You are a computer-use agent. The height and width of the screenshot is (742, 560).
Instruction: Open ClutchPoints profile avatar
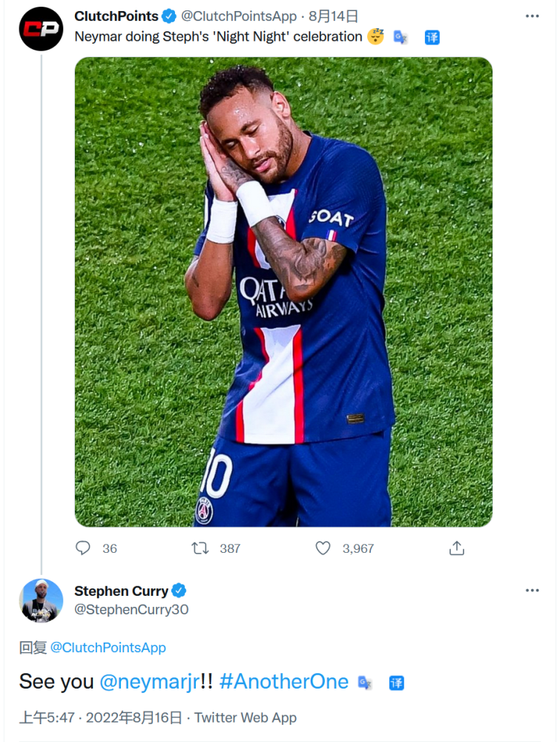(x=41, y=29)
